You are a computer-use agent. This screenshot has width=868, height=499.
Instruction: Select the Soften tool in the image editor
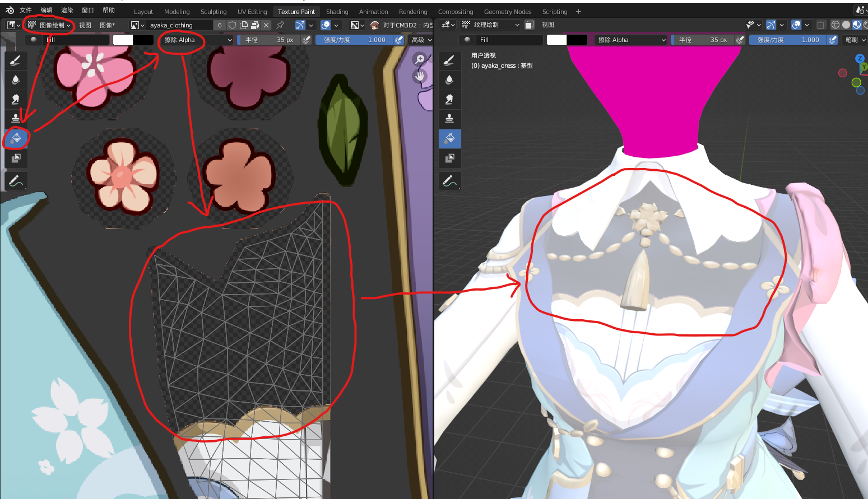16,80
